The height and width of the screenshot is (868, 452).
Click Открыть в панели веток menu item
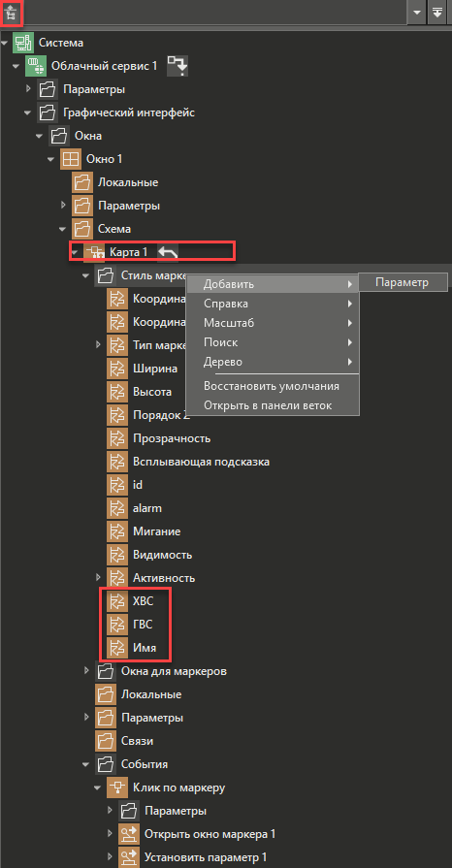(x=268, y=405)
